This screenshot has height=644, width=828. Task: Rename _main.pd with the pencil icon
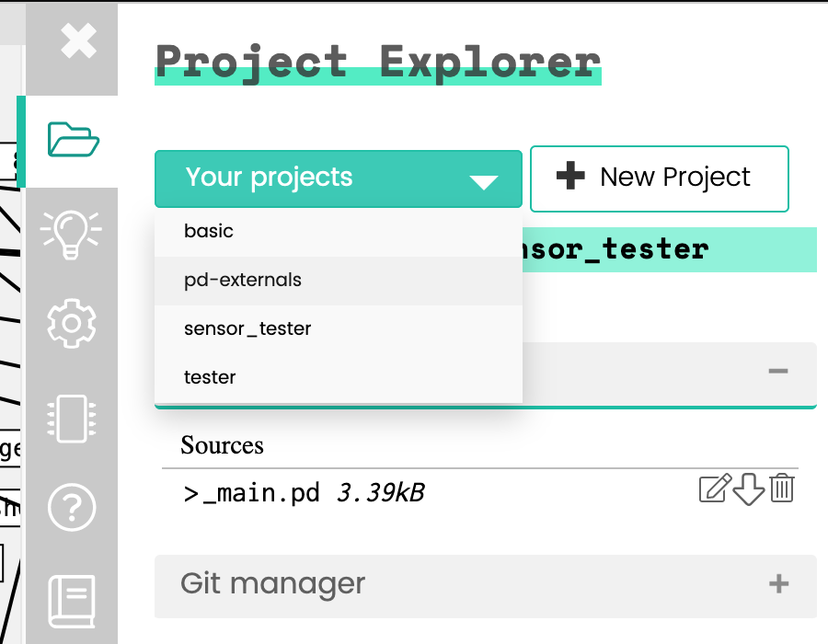(x=715, y=488)
